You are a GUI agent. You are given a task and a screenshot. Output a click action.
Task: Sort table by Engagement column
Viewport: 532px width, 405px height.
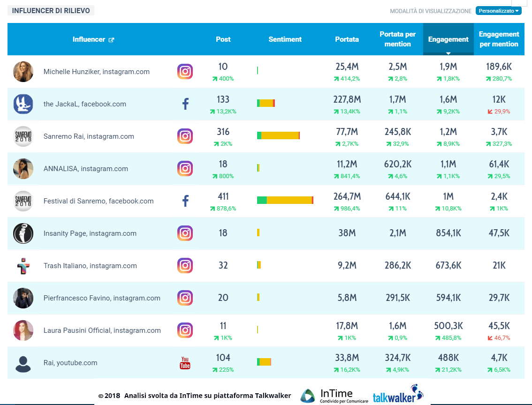click(x=448, y=39)
